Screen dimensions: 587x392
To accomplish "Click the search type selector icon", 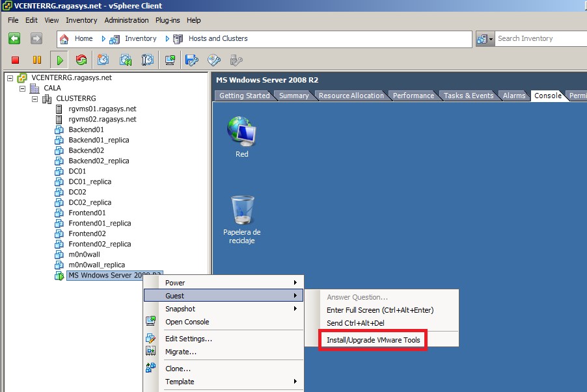I will click(484, 38).
